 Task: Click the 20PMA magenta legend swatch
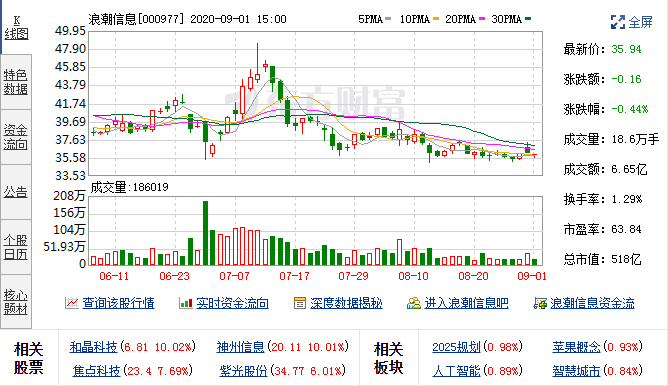[x=482, y=19]
